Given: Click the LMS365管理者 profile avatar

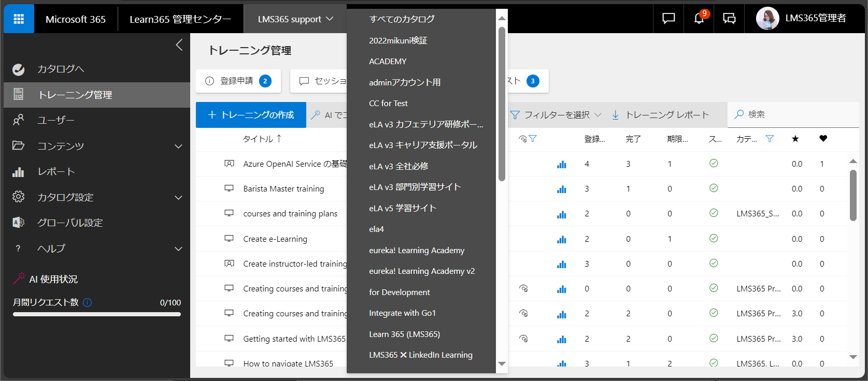Looking at the screenshot, I should coord(767,19).
